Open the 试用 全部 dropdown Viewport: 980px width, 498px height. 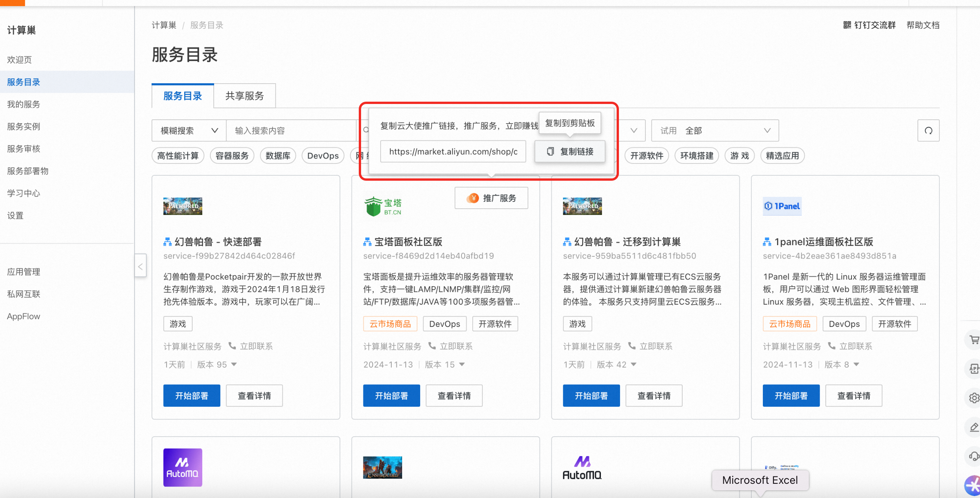coord(715,130)
